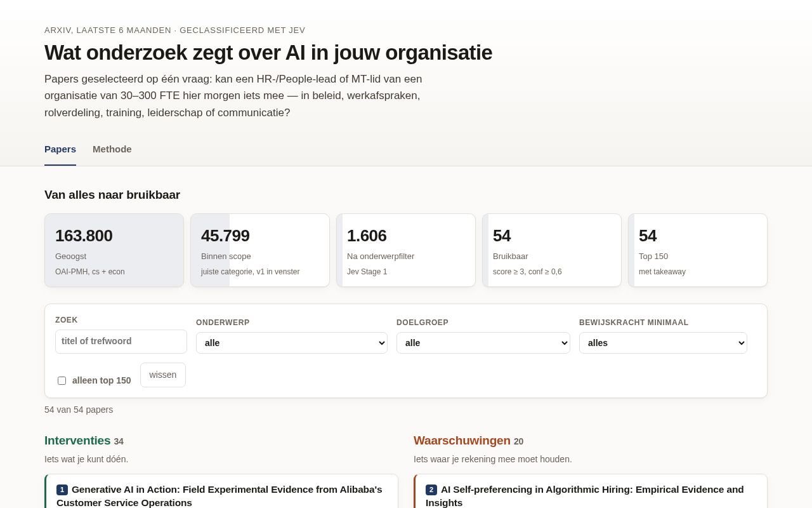Click the 54 Bruikbaar stat card

[552, 250]
